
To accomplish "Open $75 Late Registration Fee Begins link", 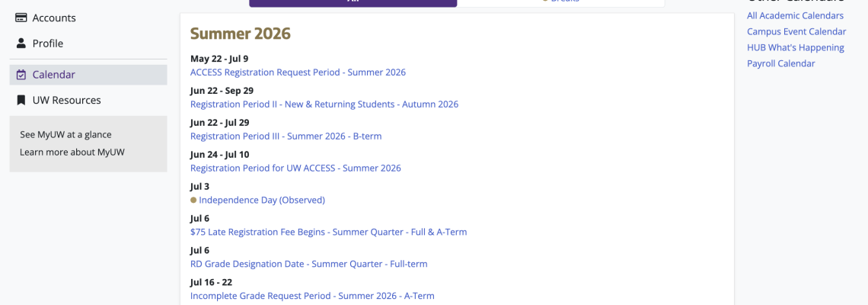I will click(x=329, y=232).
